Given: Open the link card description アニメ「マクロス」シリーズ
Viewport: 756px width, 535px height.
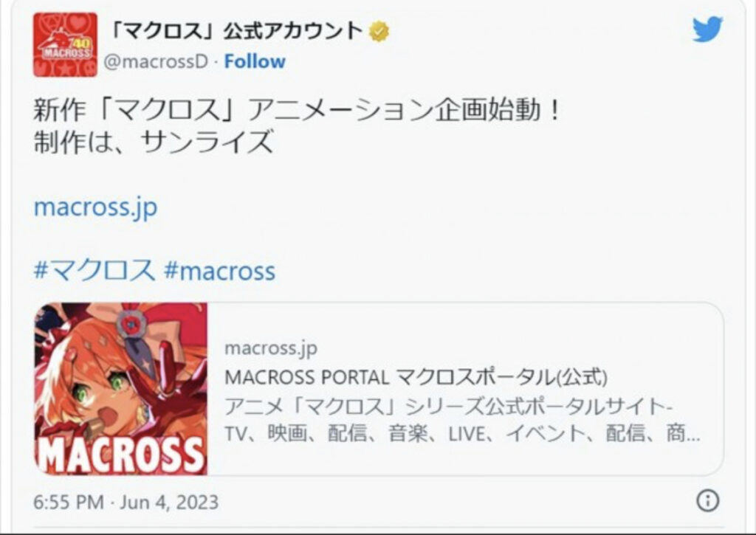Looking at the screenshot, I should 448,407.
